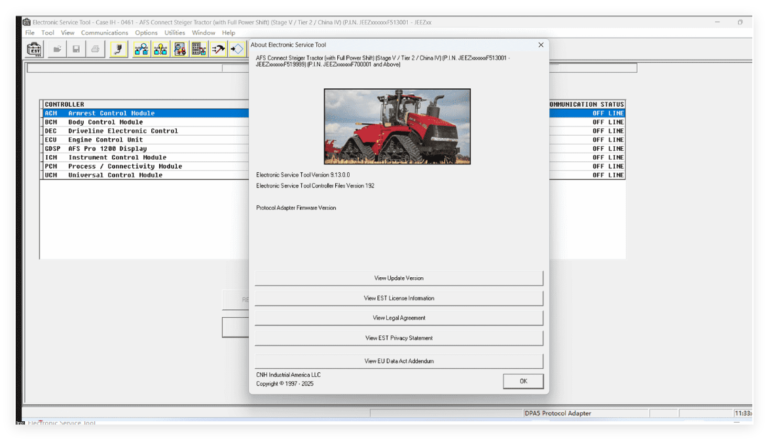Viewport: 768px width, 439px height.
Task: Click the printer icon in the toolbar
Action: [x=95, y=49]
